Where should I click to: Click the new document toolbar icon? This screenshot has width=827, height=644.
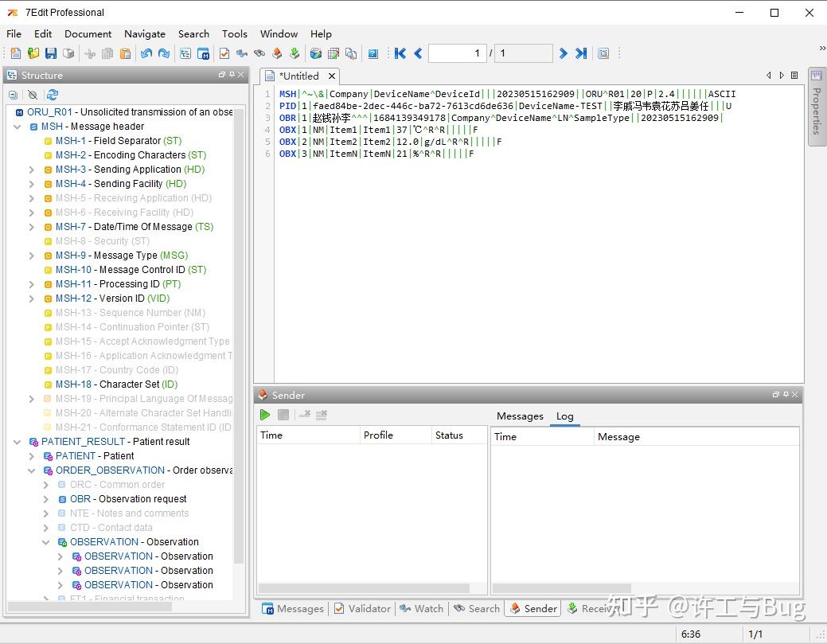[x=15, y=53]
